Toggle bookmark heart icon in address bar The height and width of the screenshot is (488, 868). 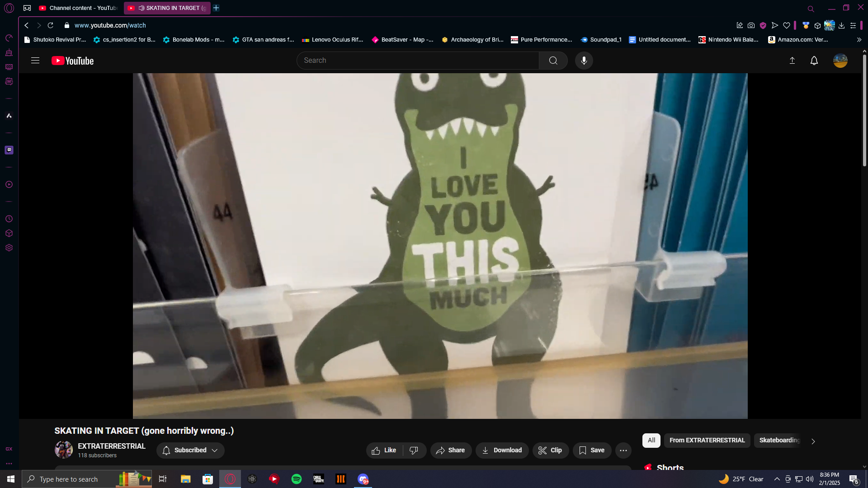click(x=787, y=26)
